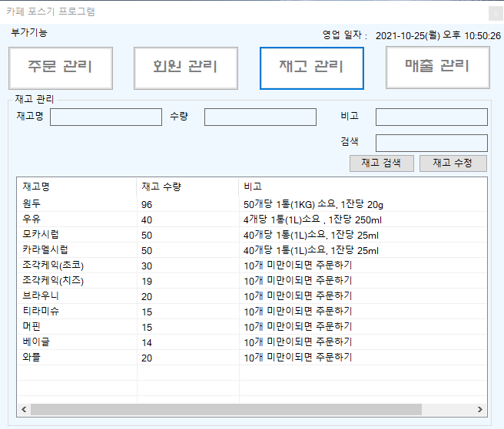Select the 머핀 row
Image resolution: width=504 pixels, height=429 pixels.
[252, 327]
